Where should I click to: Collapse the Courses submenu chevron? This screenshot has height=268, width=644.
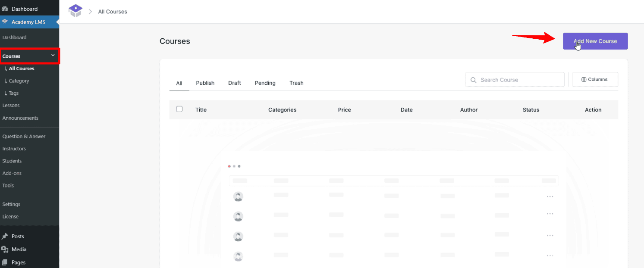tap(53, 55)
